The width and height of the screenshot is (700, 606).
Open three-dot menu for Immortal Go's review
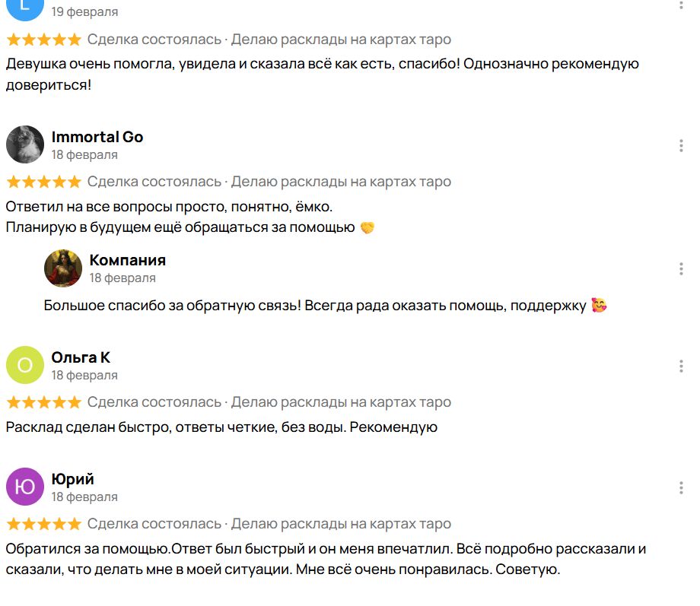[x=681, y=145]
